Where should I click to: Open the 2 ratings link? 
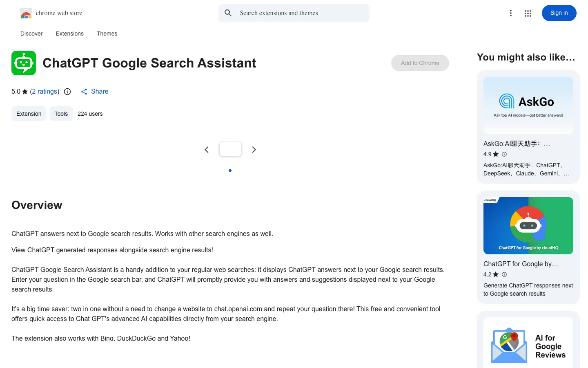45,92
